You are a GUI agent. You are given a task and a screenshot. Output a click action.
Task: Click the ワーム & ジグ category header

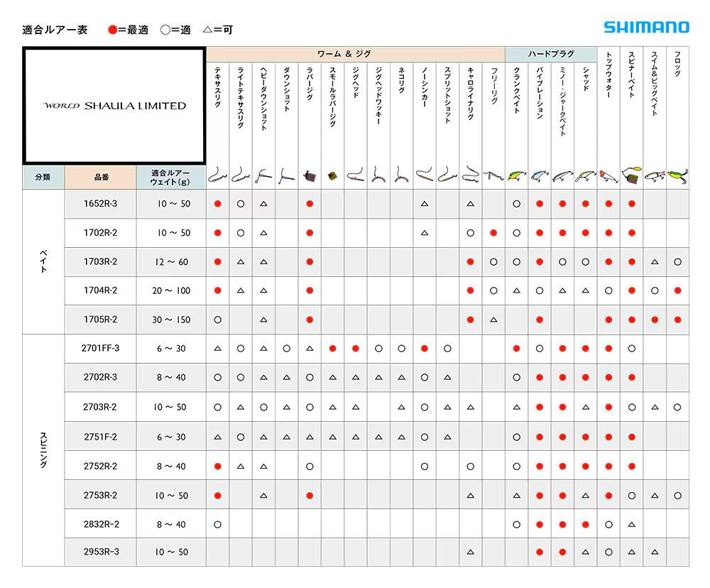click(355, 54)
